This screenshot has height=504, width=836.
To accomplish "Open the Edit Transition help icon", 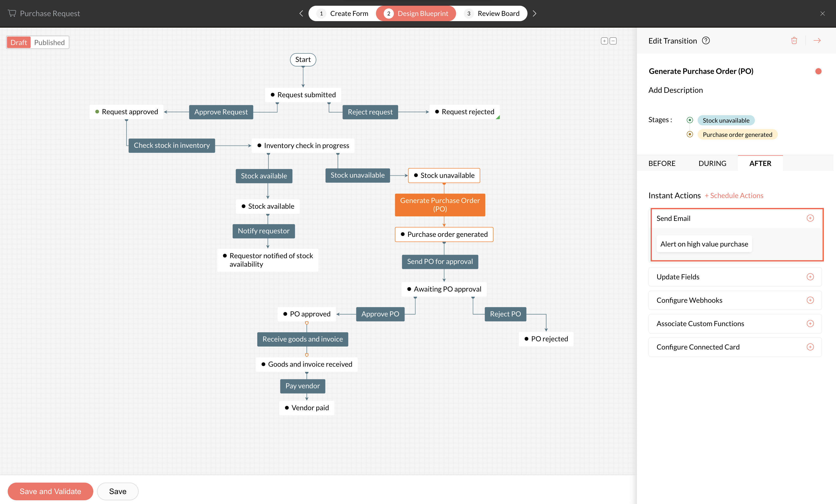I will point(706,41).
